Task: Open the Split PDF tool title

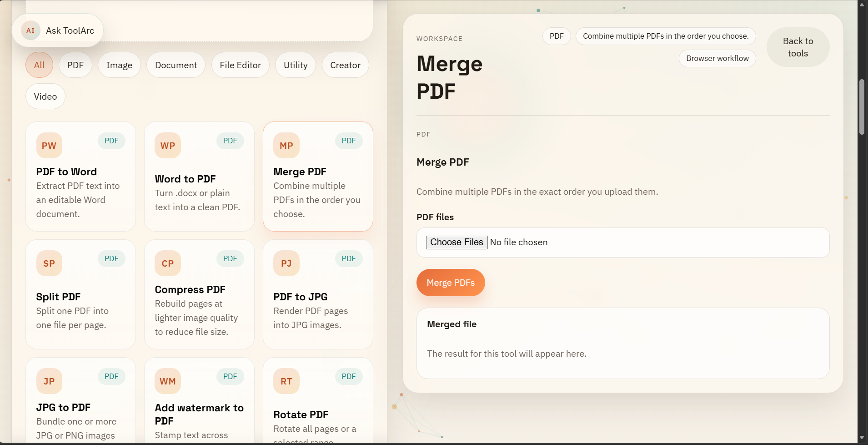Action: [x=58, y=297]
